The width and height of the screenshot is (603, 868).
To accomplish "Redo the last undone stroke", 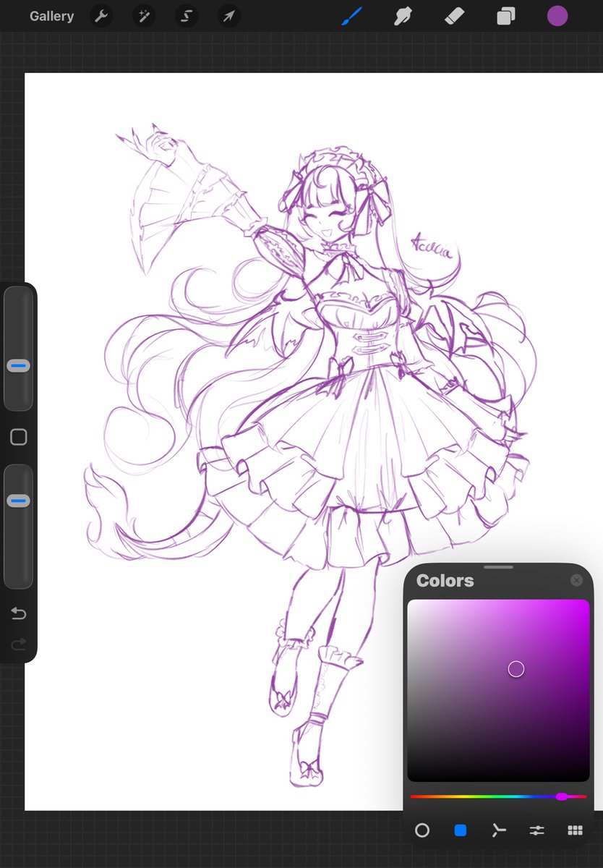I will (19, 644).
